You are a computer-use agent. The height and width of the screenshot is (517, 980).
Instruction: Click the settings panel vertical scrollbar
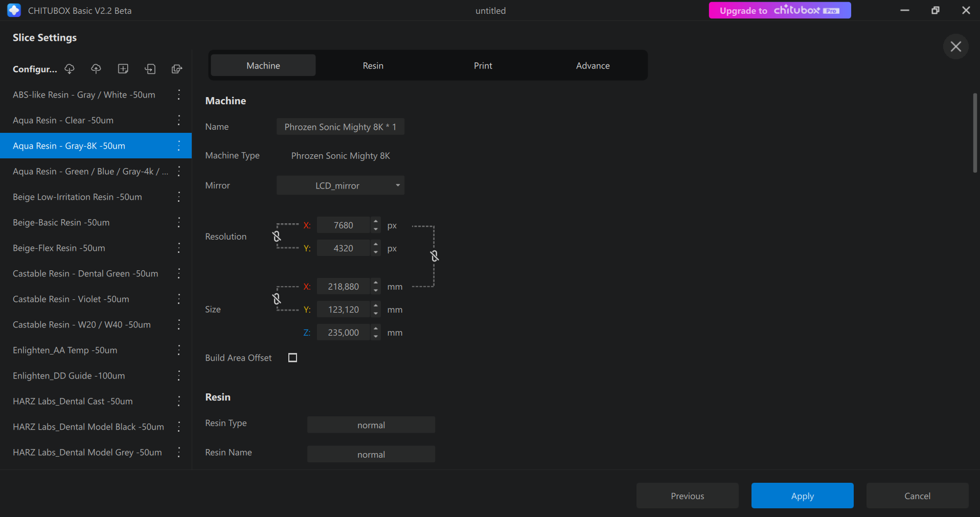[x=975, y=133]
